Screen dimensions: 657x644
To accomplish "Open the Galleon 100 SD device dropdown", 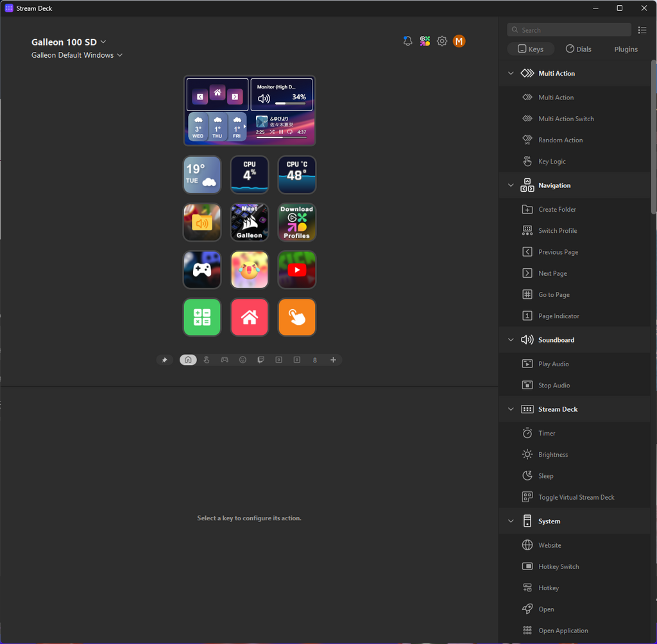I will 69,41.
